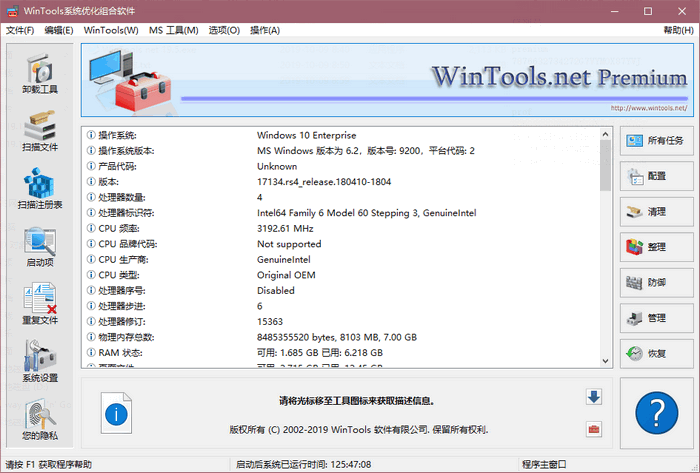Launch the 扫描文件 file scanner

(40, 131)
